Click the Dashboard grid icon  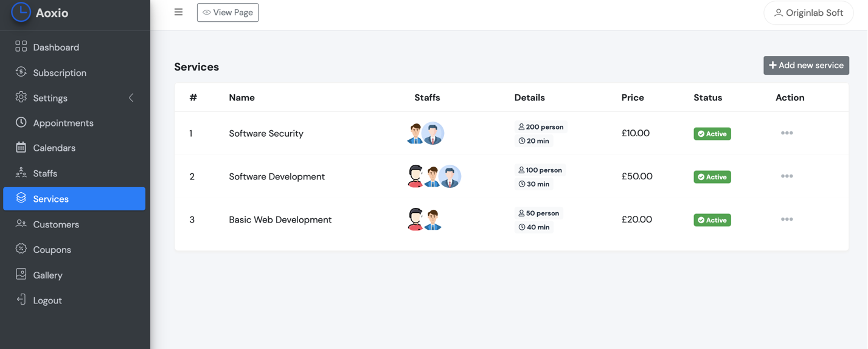tap(21, 47)
